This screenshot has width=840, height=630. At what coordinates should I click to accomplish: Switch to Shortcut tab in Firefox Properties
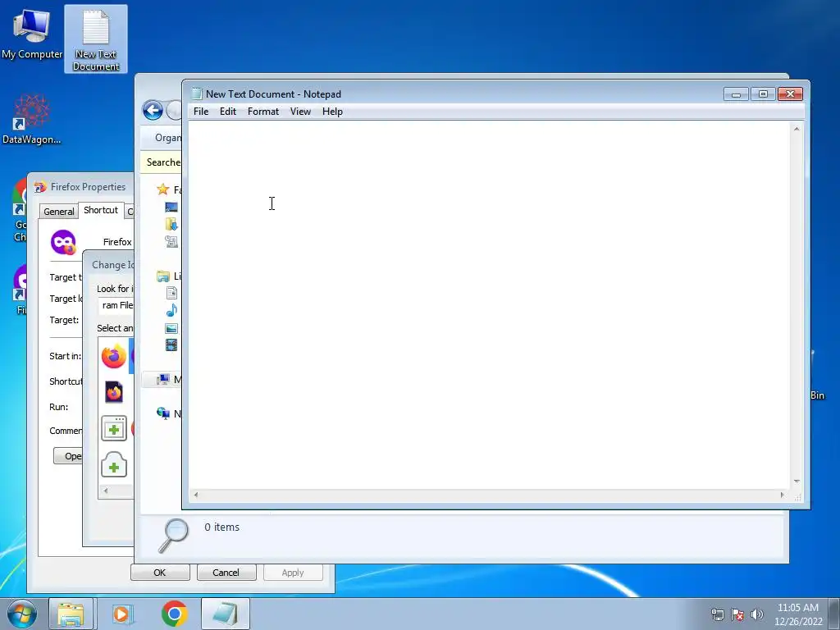tap(101, 210)
